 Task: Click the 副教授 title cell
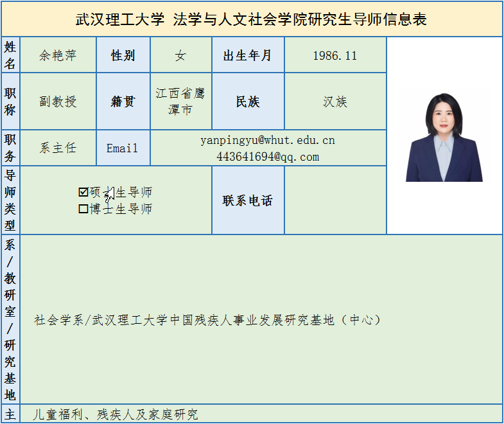(58, 102)
